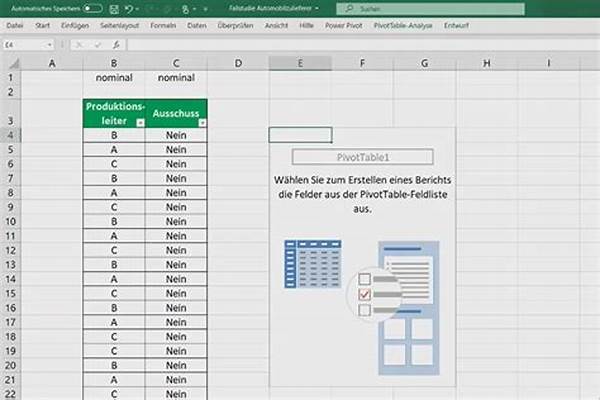Toggle the Automatisches Speichern switch
The image size is (600, 400).
[x=92, y=8]
